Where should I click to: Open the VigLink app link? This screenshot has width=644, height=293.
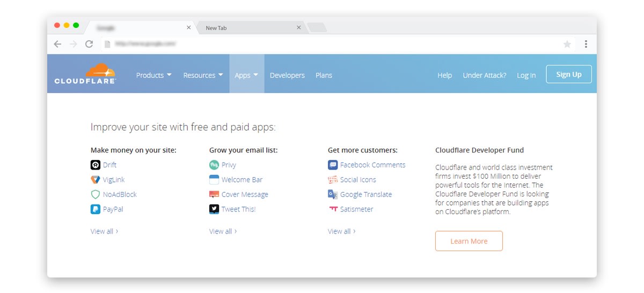coord(114,180)
